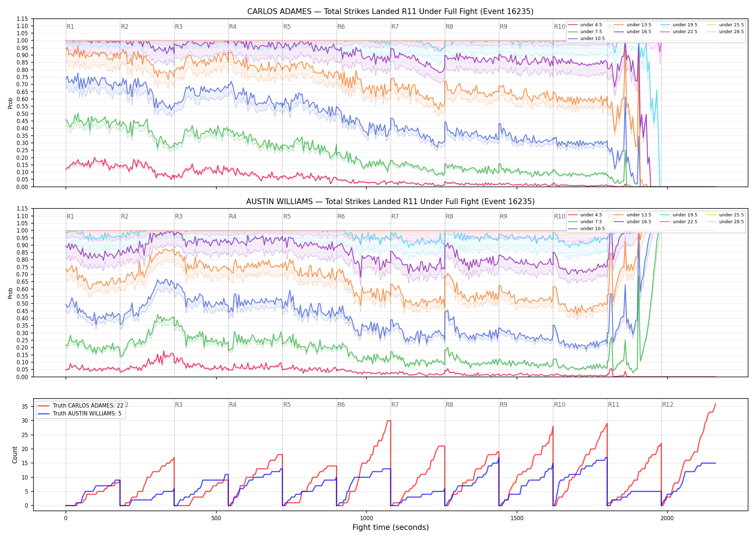
Task: Click the 'Prob' y-axis label on top chart
Action: (10, 103)
